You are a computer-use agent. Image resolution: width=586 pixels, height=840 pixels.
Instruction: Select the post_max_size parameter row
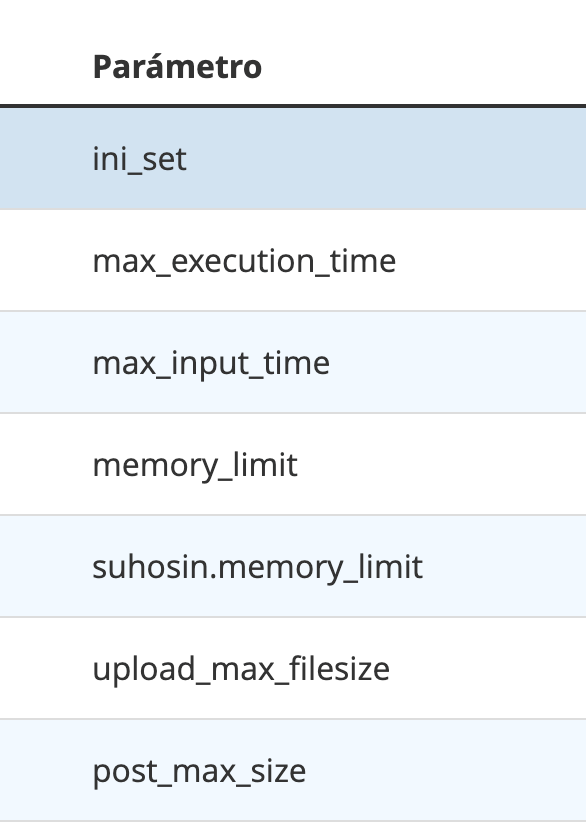tap(293, 770)
